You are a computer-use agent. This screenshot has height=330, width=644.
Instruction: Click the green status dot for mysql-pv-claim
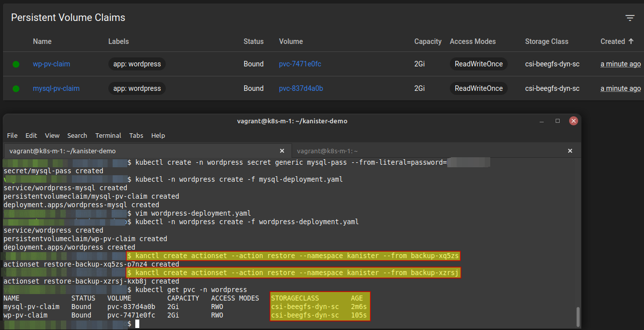[16, 89]
